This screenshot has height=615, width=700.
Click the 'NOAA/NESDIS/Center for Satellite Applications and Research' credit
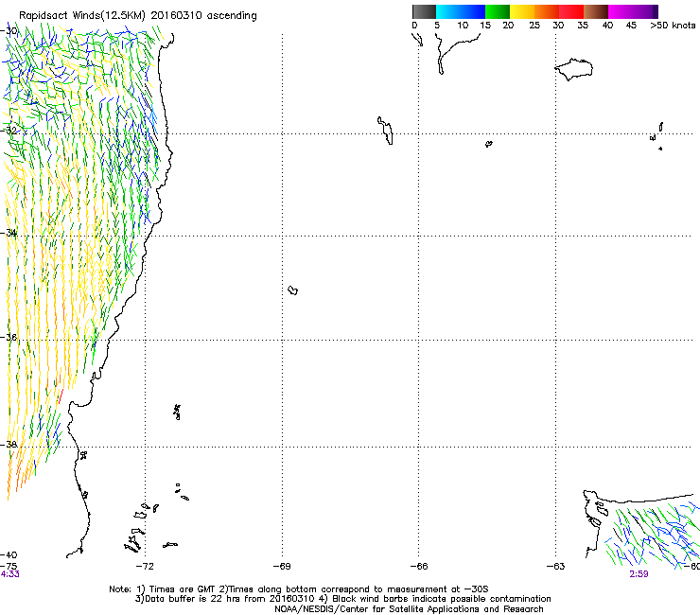(409, 609)
